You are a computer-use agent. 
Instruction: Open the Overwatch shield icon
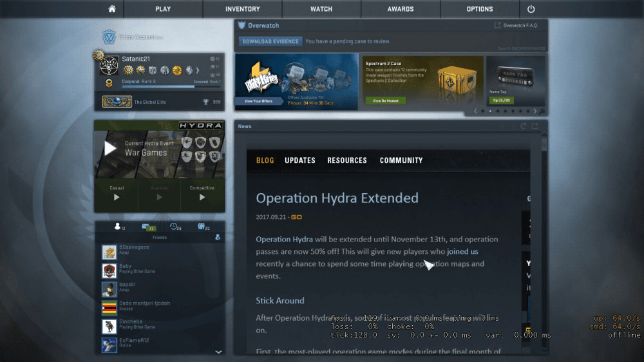pyautogui.click(x=241, y=25)
